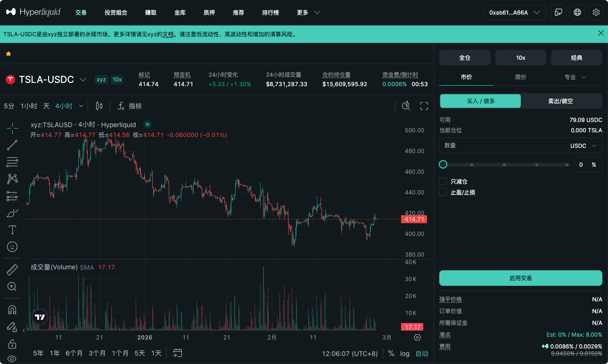Open the 排行榜 menu item
Screen dimensions: 608x364
coord(270,12)
